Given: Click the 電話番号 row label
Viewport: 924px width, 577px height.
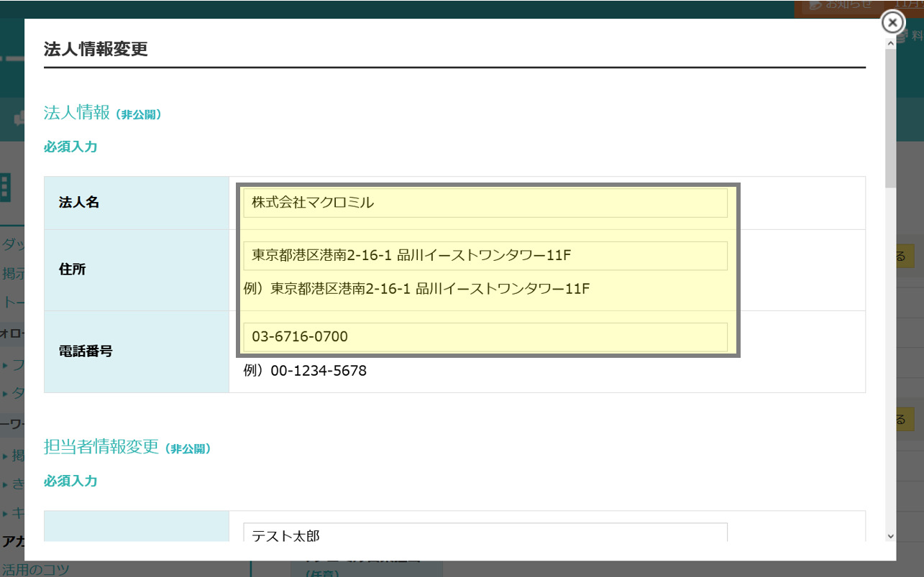Looking at the screenshot, I should coord(86,351).
